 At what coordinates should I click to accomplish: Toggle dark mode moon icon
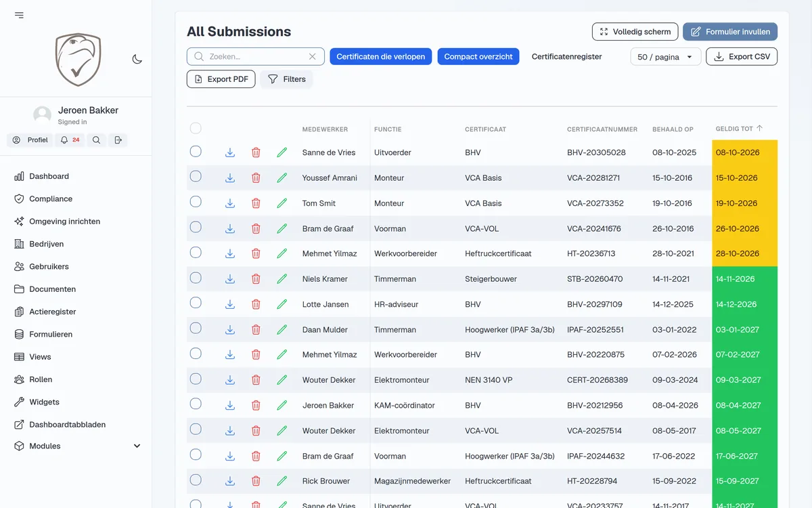point(137,59)
